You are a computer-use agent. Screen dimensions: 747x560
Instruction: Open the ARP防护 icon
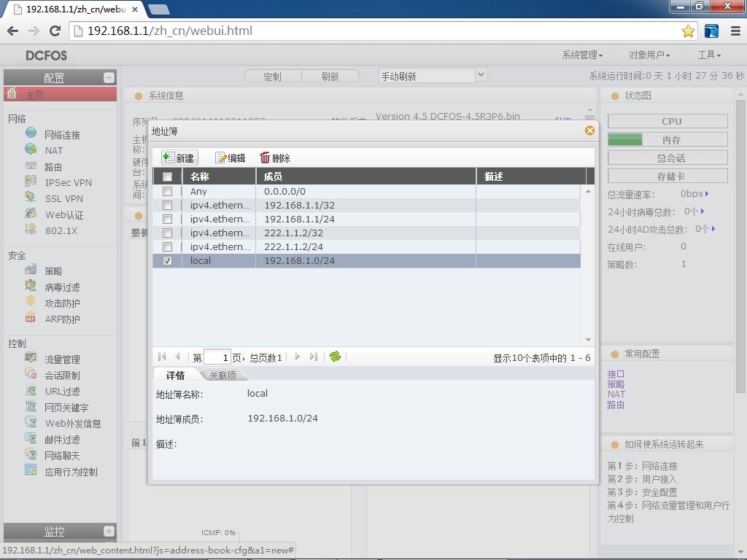pyautogui.click(x=31, y=318)
